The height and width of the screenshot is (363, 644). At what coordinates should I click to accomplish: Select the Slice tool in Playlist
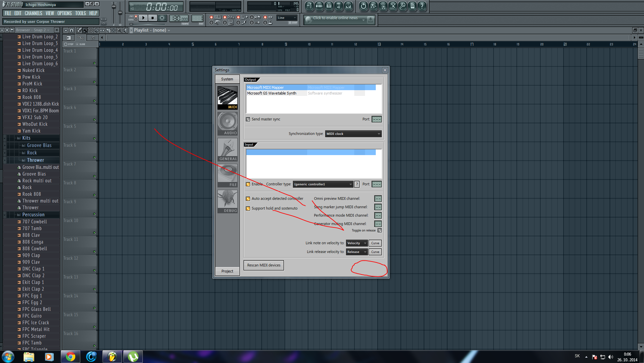[x=108, y=30]
